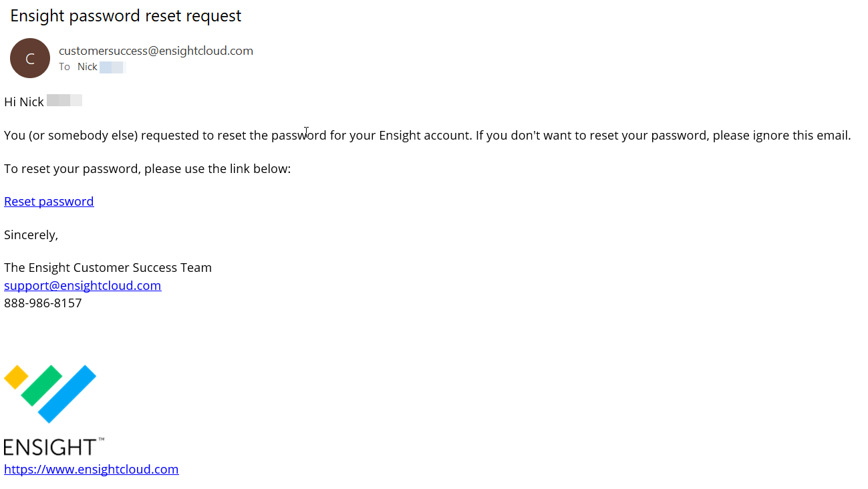Click the Sincerely closing text
The width and height of the screenshot is (868, 489).
tap(31, 234)
